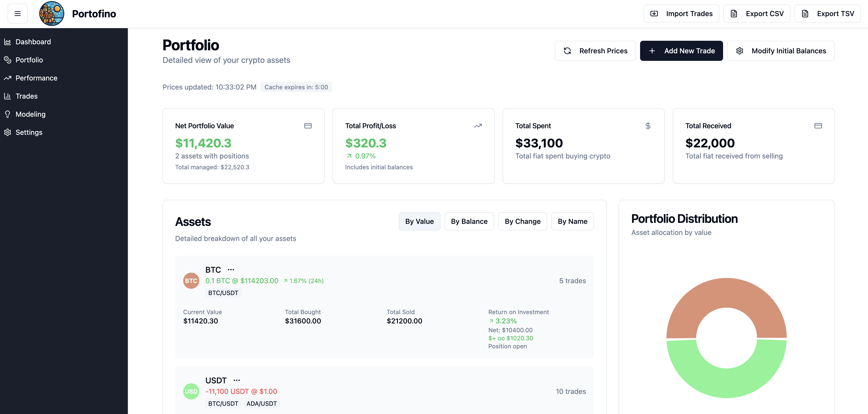Click the Dashboard chart icon

pyautogui.click(x=7, y=42)
